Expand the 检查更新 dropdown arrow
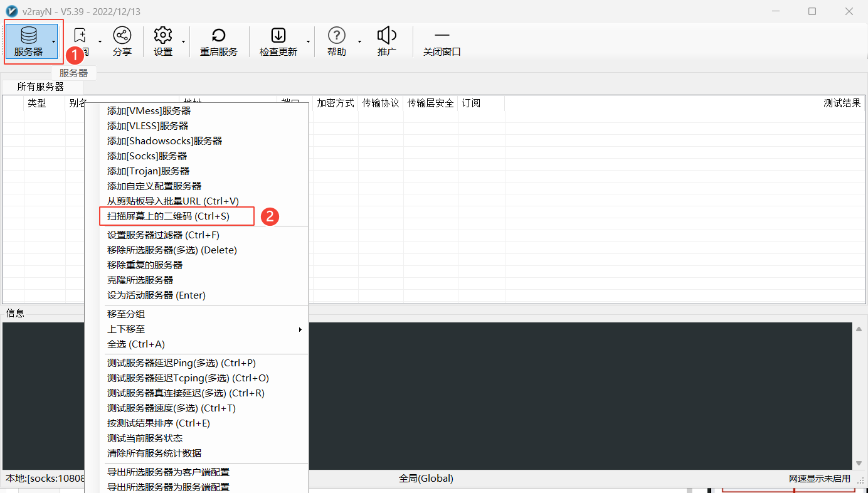This screenshot has height=493, width=868. point(308,42)
